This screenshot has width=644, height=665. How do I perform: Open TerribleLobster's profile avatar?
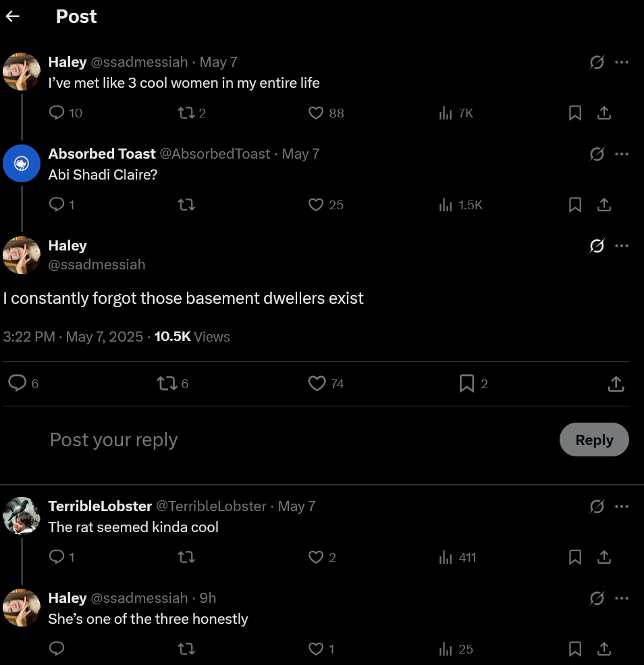click(x=22, y=515)
